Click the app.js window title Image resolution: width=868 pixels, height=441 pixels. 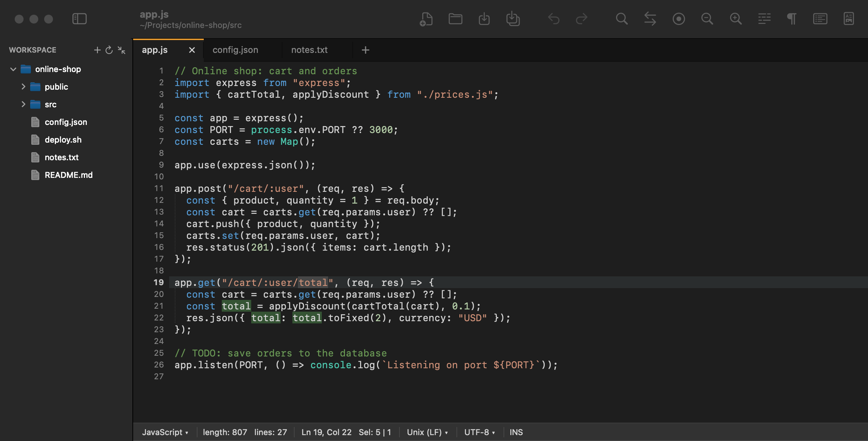(154, 14)
